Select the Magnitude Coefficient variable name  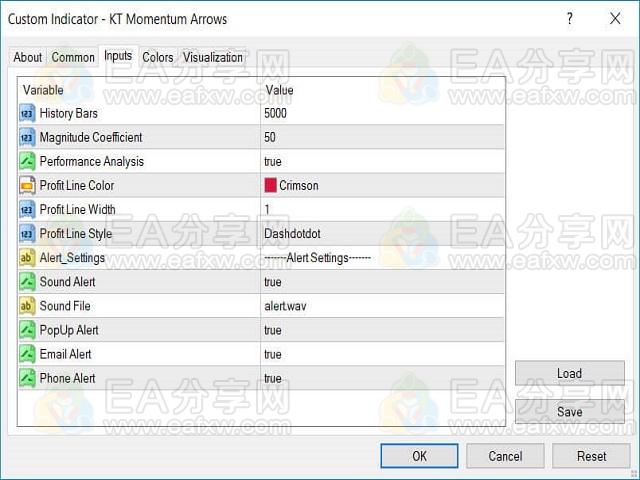91,137
